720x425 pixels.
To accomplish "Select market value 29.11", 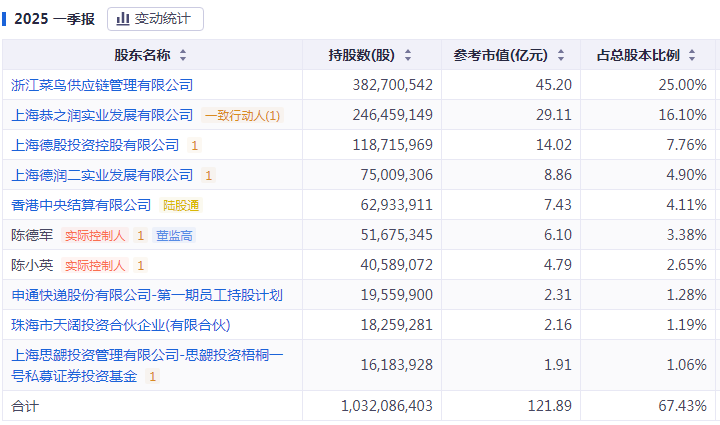I will pyautogui.click(x=554, y=115).
